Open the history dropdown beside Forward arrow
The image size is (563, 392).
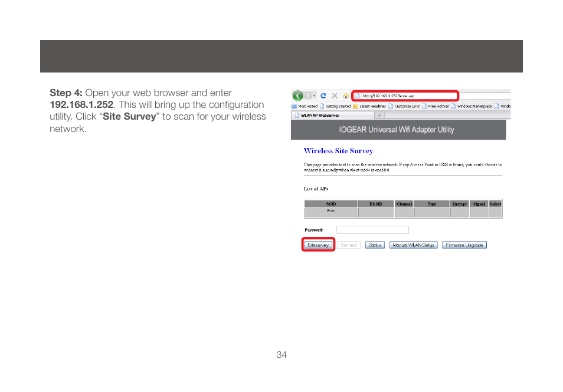click(314, 96)
